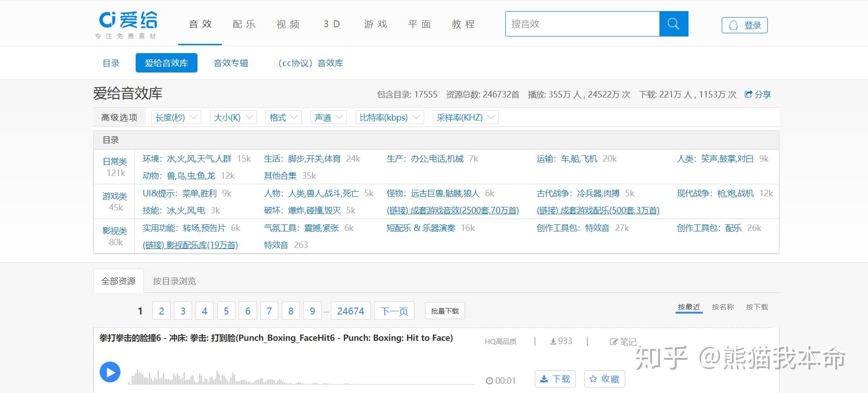Open the 成套游戏音效(2500套,70万首) link
Screen dimensions: 868x393
(x=453, y=211)
